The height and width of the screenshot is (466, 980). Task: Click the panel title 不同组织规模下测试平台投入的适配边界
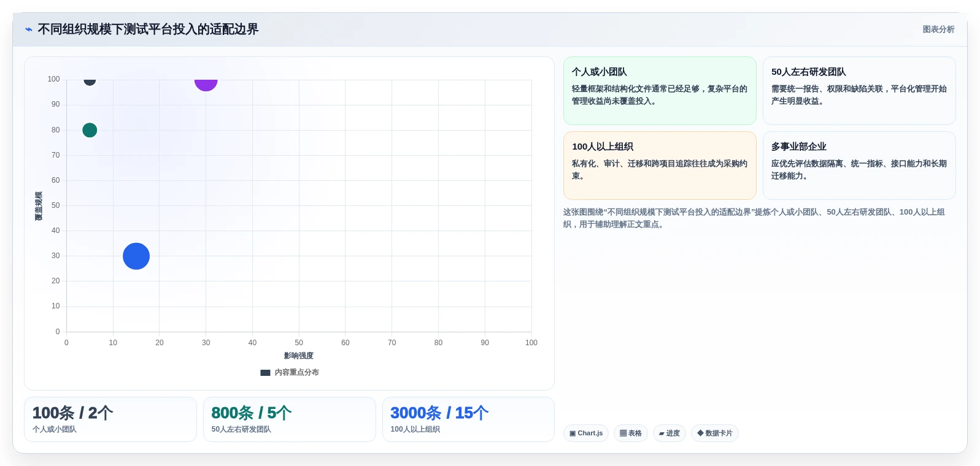click(x=148, y=29)
